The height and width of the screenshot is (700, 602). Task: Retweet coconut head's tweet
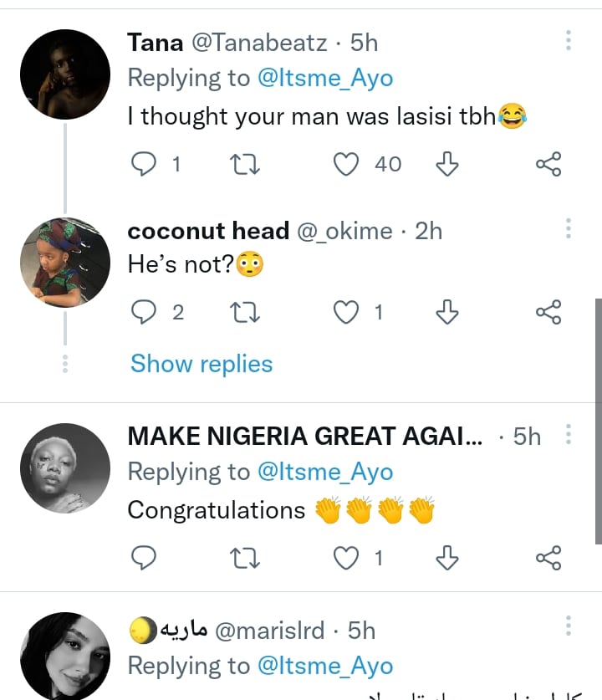pos(245,313)
